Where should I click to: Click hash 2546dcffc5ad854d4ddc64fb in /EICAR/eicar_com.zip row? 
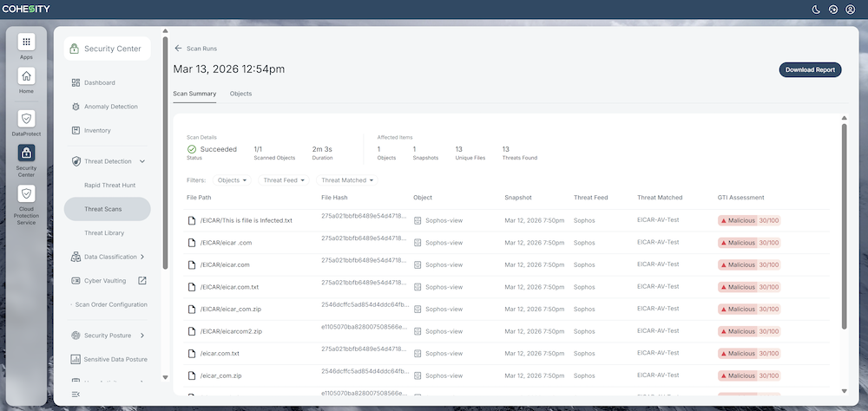(365, 304)
